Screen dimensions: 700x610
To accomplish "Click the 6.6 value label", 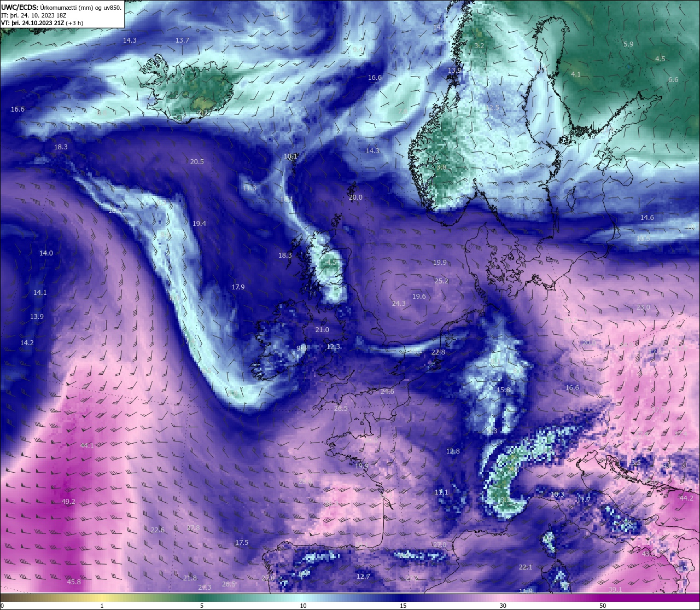I will pos(673,80).
